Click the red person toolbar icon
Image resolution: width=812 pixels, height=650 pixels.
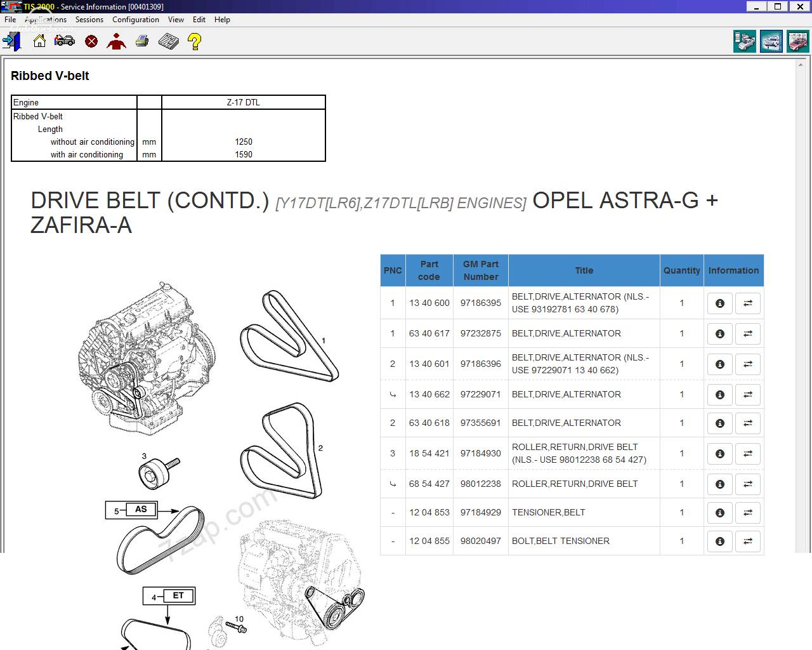(x=117, y=42)
